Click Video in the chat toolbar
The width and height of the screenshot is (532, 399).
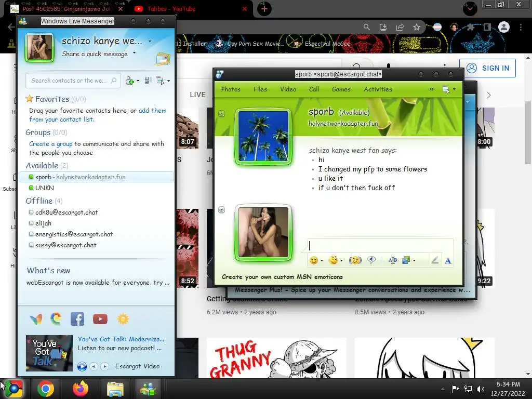pos(288,89)
